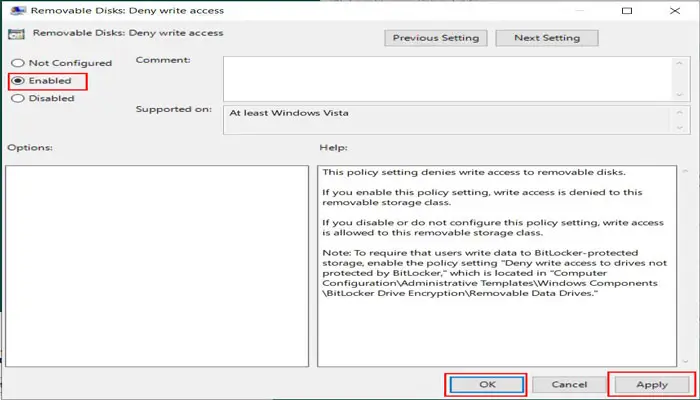Focus the Comment text box
This screenshot has width=700, height=400.
click(x=445, y=76)
